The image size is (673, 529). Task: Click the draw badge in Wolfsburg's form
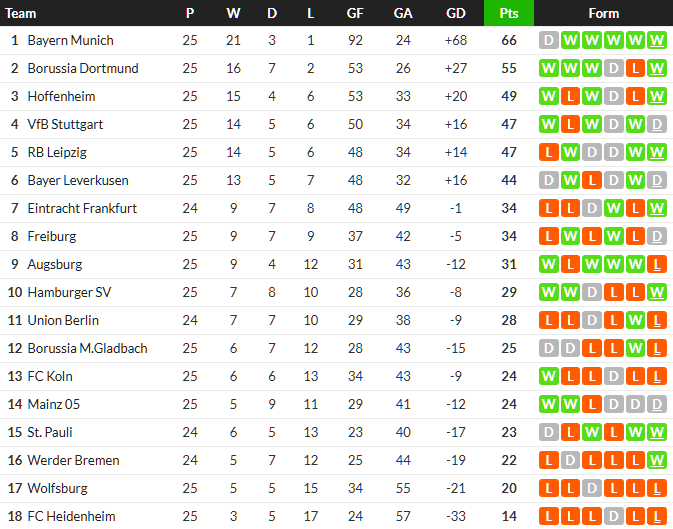point(591,489)
